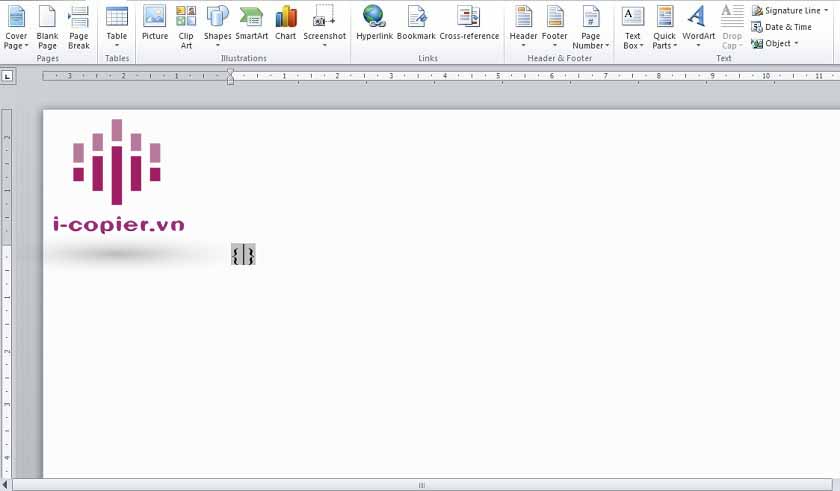
Task: Insert a Cover Page
Action: (x=16, y=26)
